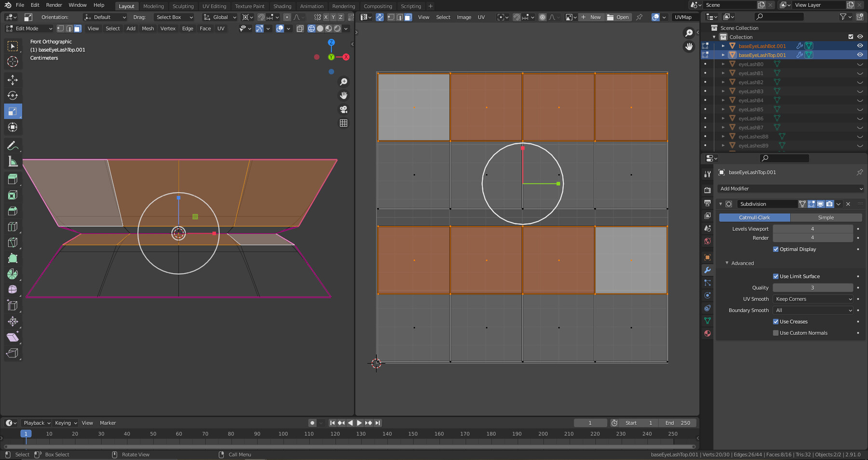This screenshot has width=868, height=460.
Task: Select the Annotate tool
Action: click(13, 146)
